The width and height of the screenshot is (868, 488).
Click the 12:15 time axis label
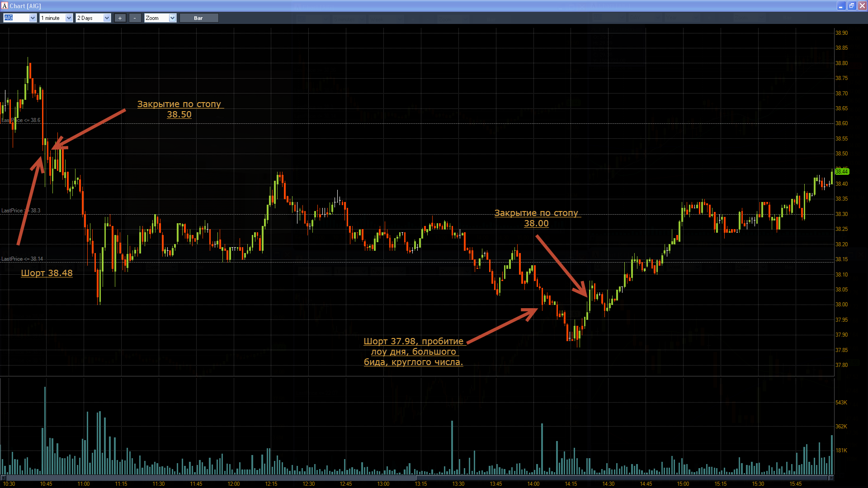(x=271, y=484)
